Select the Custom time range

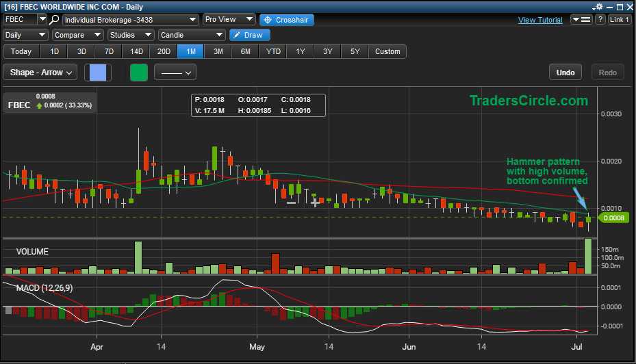coord(387,51)
